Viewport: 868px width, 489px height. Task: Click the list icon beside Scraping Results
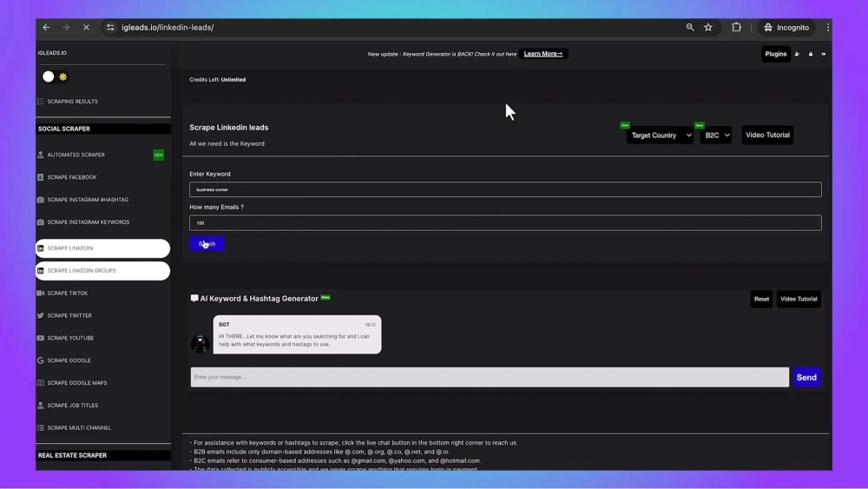(41, 102)
